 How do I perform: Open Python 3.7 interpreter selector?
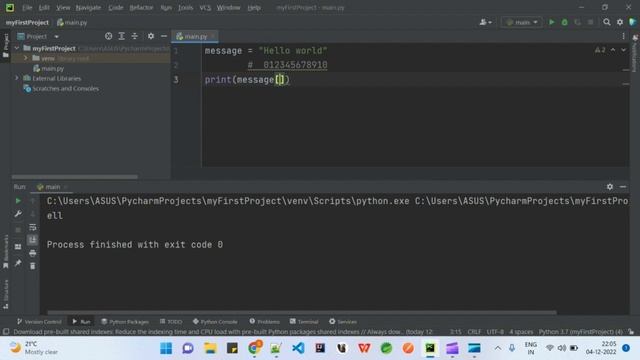point(580,332)
